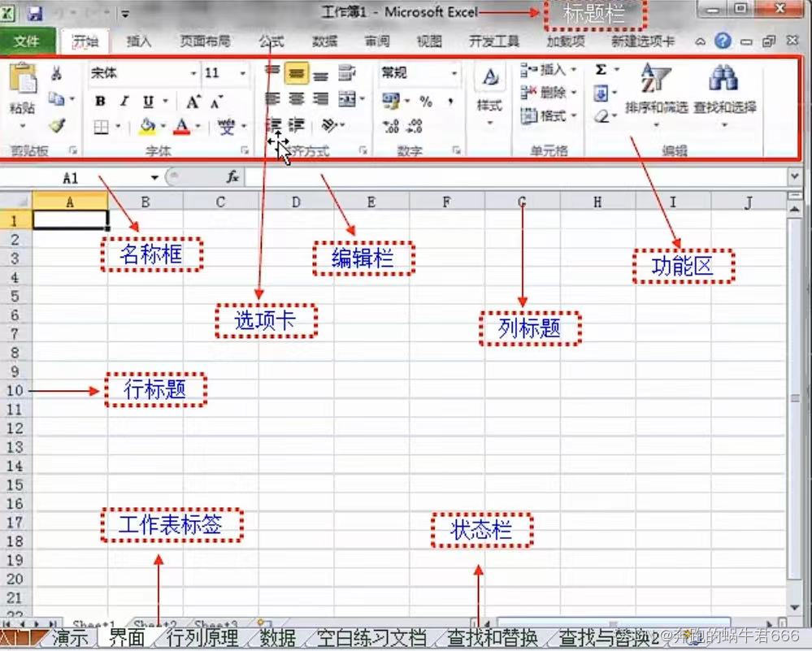
Task: Click the Name Box showing A1
Action: pos(75,178)
